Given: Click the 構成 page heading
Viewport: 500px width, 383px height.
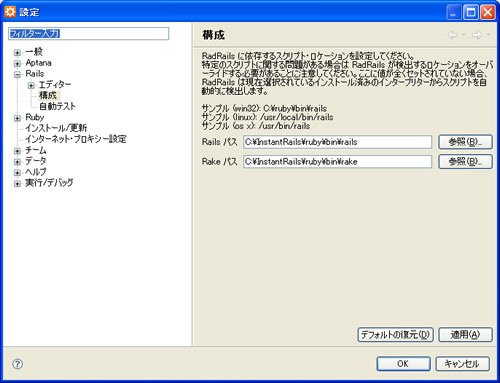Looking at the screenshot, I should tap(213, 35).
